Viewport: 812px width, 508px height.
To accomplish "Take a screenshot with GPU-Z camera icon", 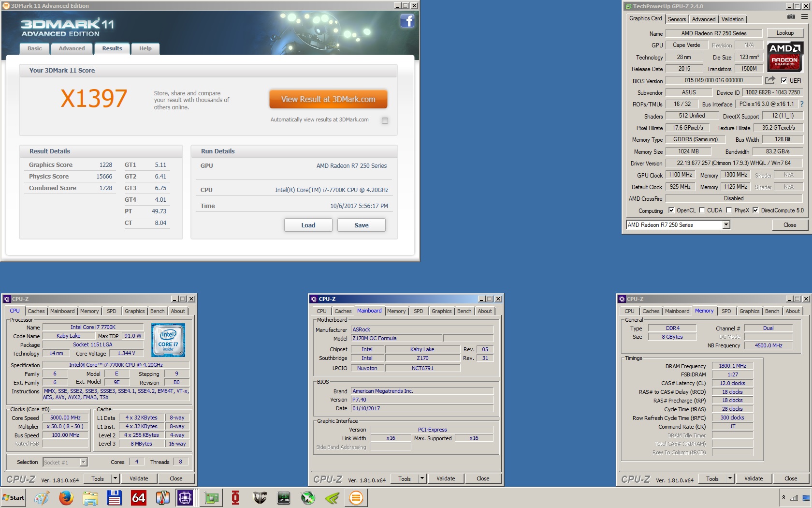I will [x=791, y=16].
